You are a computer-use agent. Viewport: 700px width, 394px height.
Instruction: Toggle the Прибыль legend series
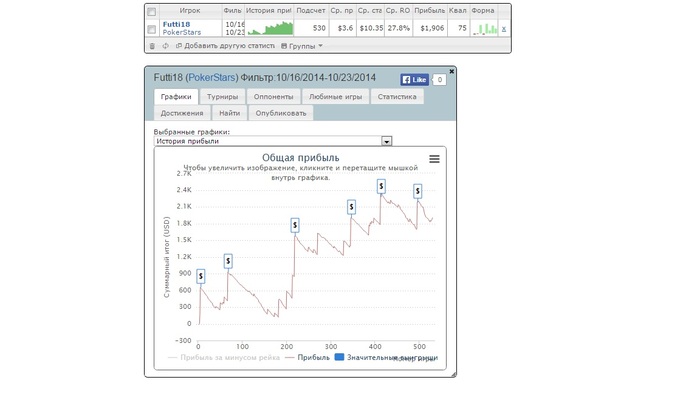pos(308,357)
